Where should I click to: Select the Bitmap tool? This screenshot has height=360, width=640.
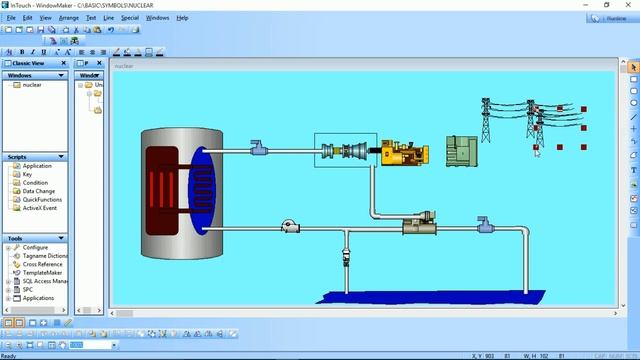(x=633, y=184)
